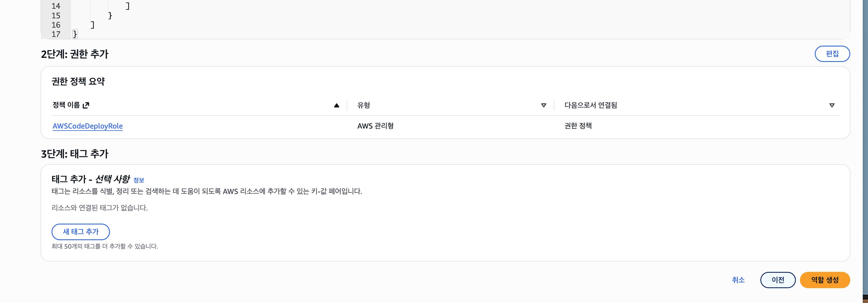This screenshot has width=868, height=303.
Task: Click the 다음으로서 연결됨 column sort triangle
Action: pyautogui.click(x=832, y=105)
